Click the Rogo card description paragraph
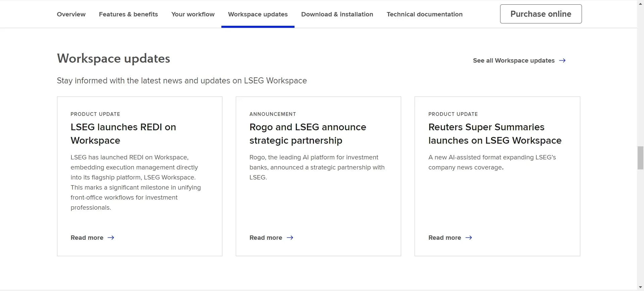 click(317, 167)
